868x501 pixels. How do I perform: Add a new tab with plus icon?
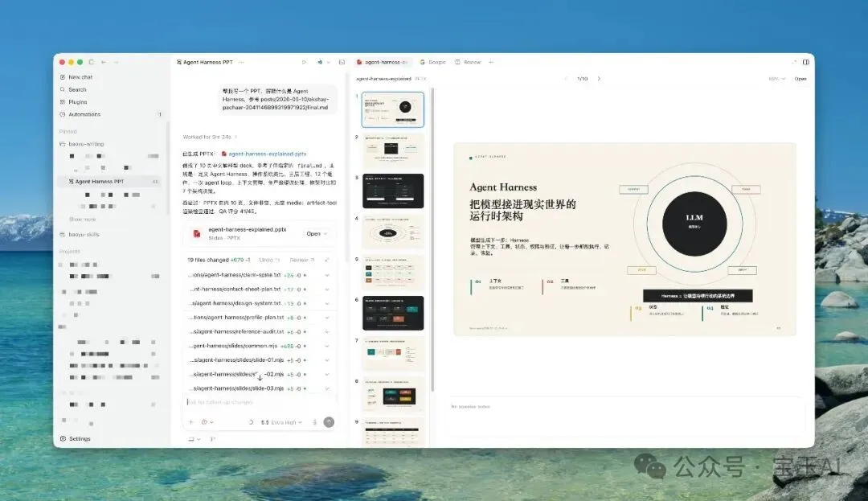(x=491, y=62)
